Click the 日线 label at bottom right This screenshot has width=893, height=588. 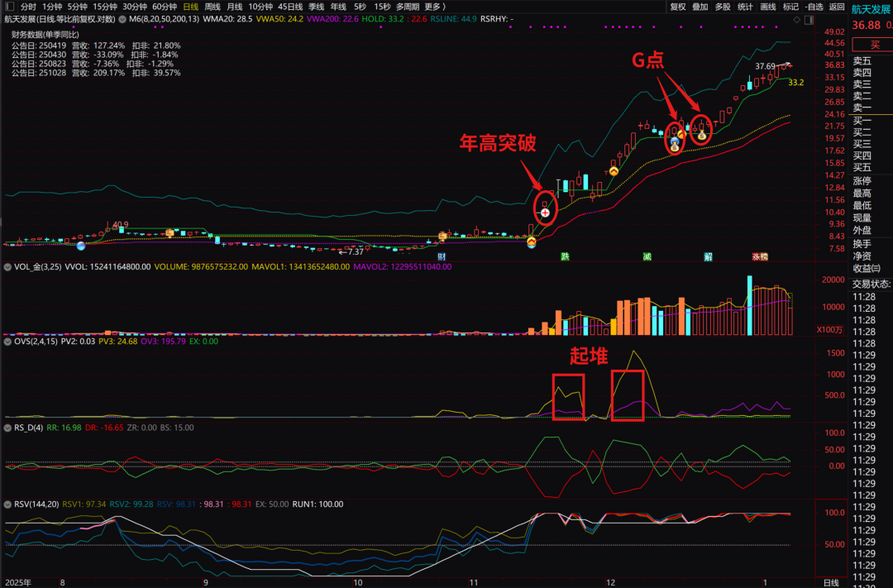pos(832,583)
